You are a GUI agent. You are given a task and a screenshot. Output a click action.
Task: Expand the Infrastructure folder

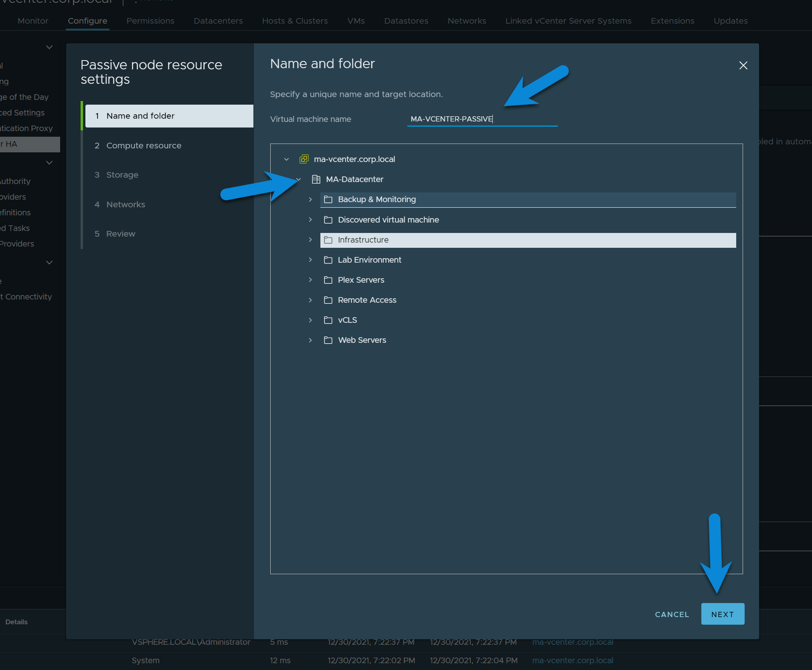(x=310, y=240)
